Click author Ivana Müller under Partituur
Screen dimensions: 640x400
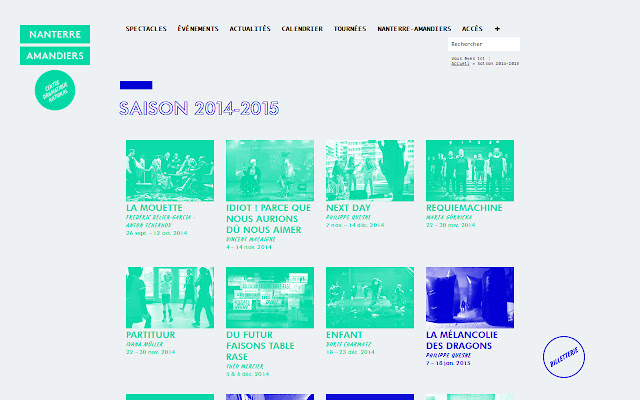[x=144, y=344]
